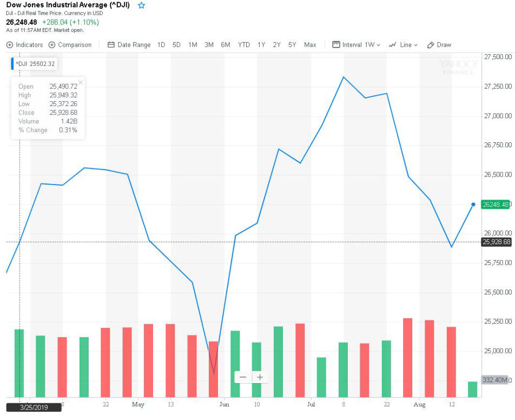Viewport: 515px width, 420px height.
Task: Select the 1M range
Action: (193, 45)
